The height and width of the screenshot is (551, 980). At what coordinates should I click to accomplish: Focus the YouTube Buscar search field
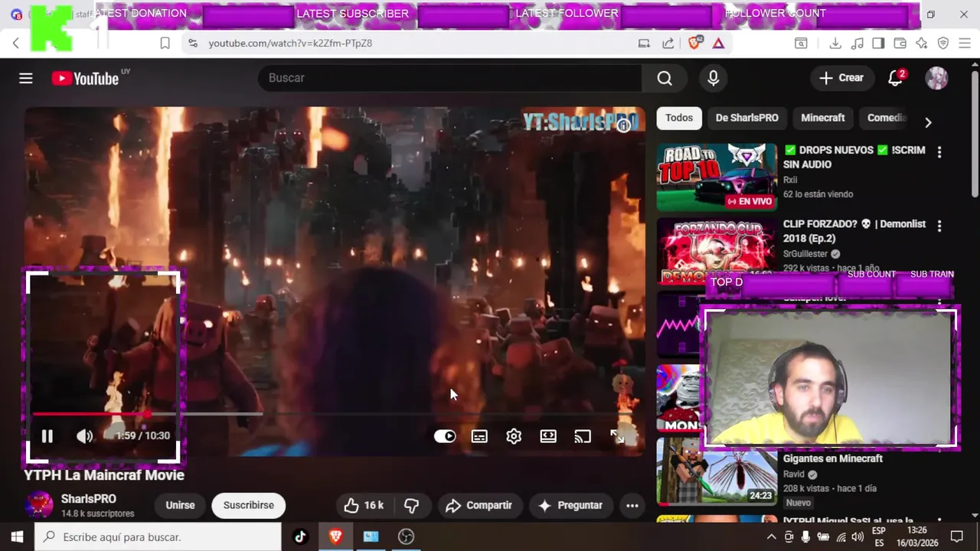(452, 78)
